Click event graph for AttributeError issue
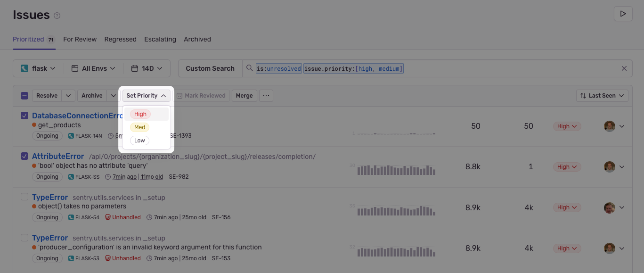This screenshot has height=273, width=644. 396,170
